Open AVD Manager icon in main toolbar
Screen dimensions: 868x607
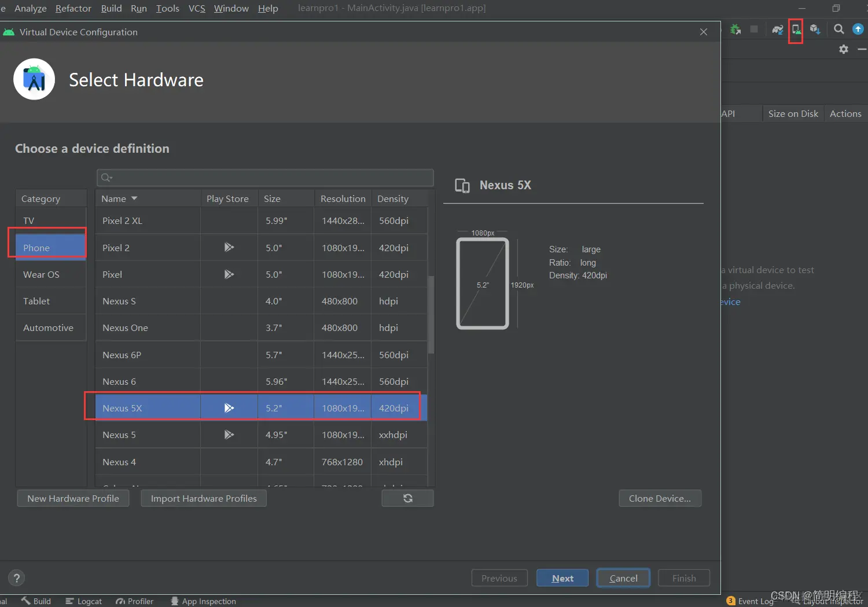pyautogui.click(x=796, y=30)
